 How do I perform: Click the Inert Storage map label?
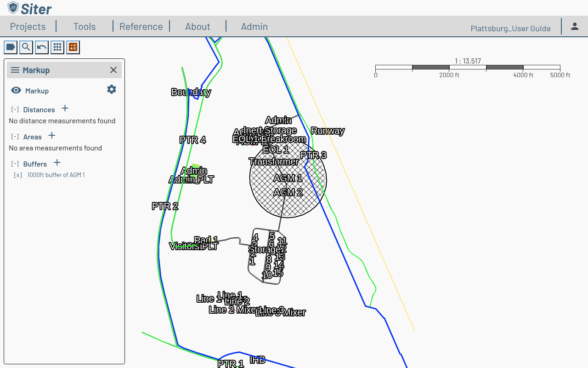[270, 130]
